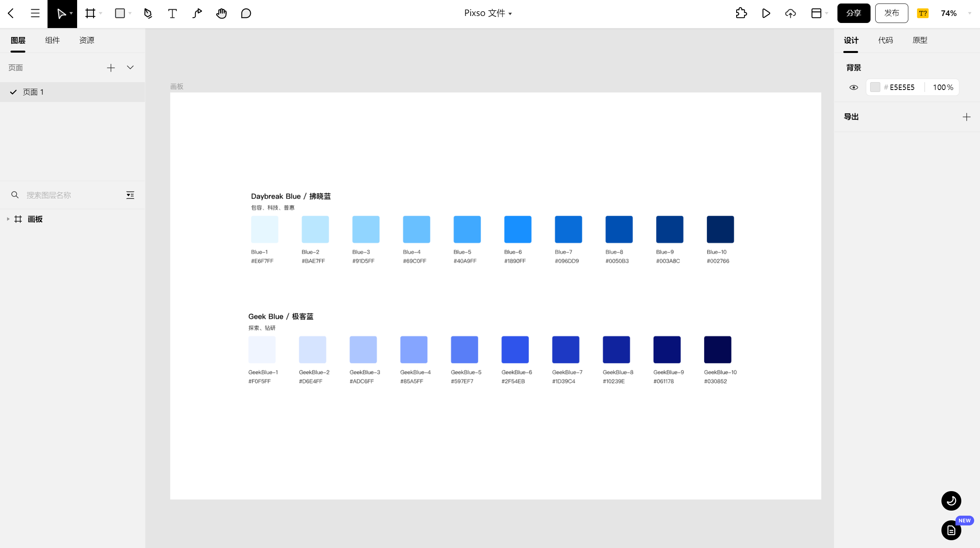The width and height of the screenshot is (980, 548).
Task: Select the Rectangle shape tool
Action: point(120,13)
